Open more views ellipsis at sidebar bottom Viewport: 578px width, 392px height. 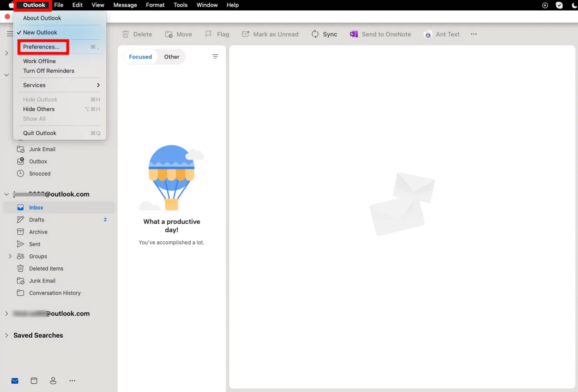[x=72, y=381]
